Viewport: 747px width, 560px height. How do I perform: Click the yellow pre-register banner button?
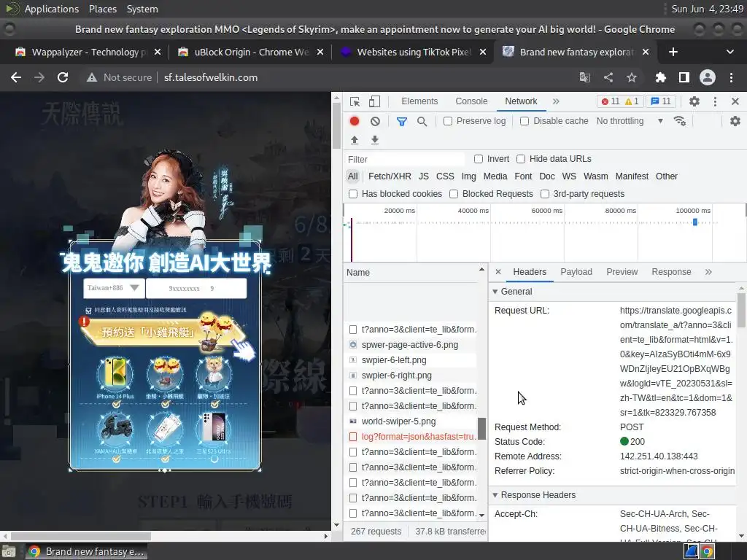click(x=162, y=332)
